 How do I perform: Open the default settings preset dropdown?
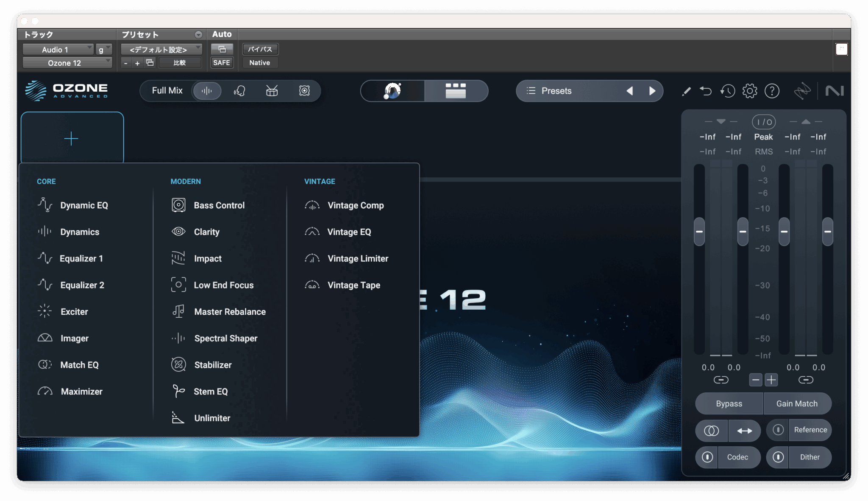click(161, 50)
